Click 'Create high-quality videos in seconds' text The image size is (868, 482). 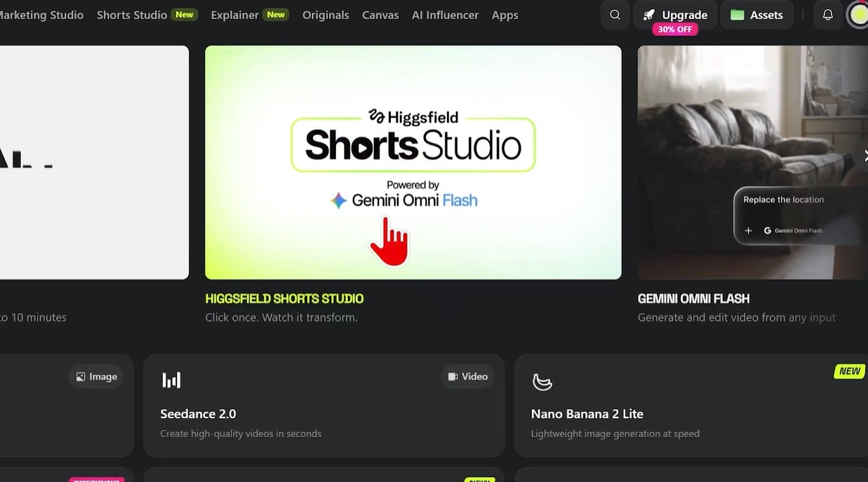pyautogui.click(x=241, y=434)
